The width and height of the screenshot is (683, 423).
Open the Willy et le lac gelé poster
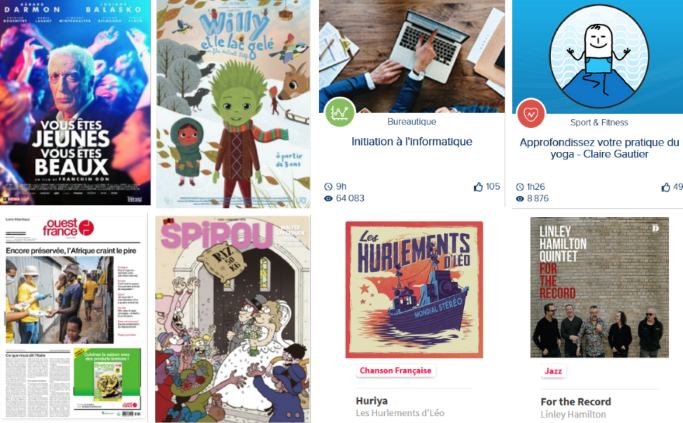[x=233, y=104]
